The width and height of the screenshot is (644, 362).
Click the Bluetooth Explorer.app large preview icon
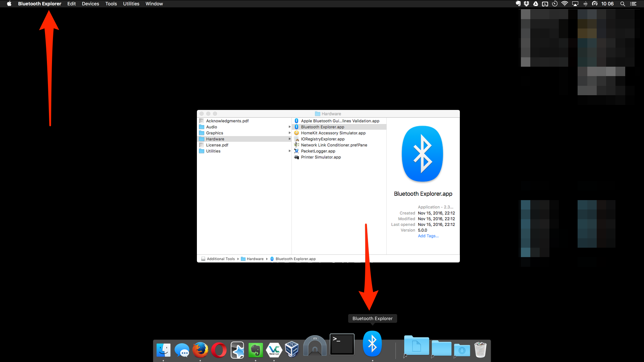point(422,154)
